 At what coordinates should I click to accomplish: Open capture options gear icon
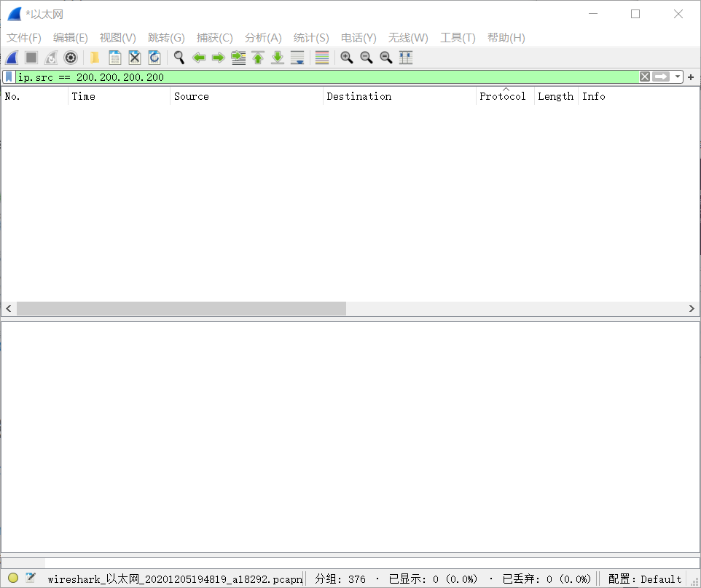coord(71,58)
